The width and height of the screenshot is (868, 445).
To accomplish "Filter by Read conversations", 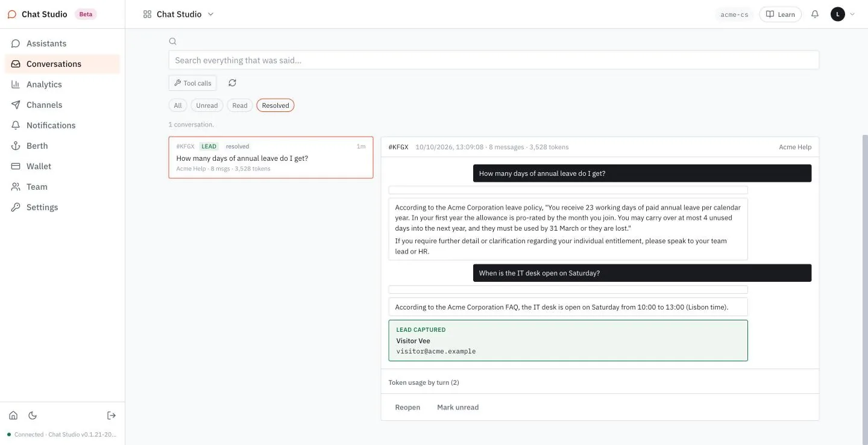I will pyautogui.click(x=240, y=105).
